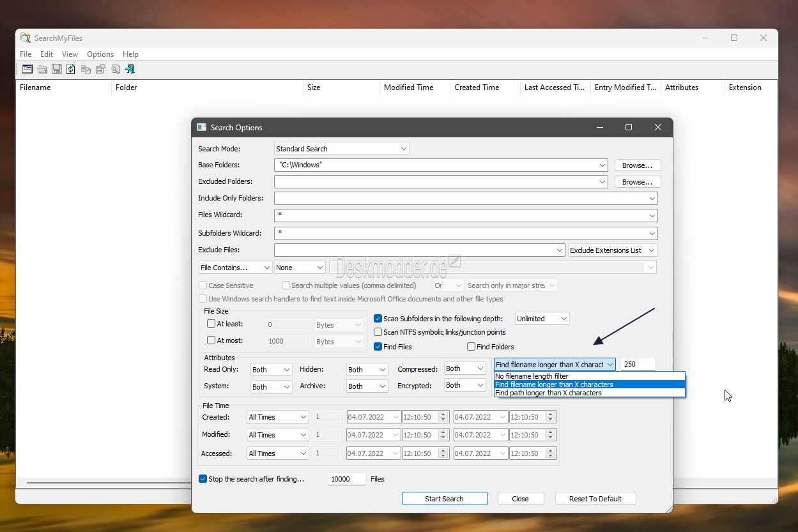Screen dimensions: 798x532
Task: Sort by Modified Time column header
Action: pos(415,87)
